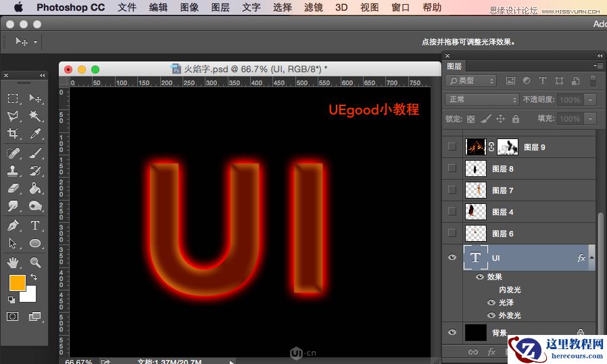607x364 pixels.
Task: Lock image pixels brush icon
Action: (485, 119)
